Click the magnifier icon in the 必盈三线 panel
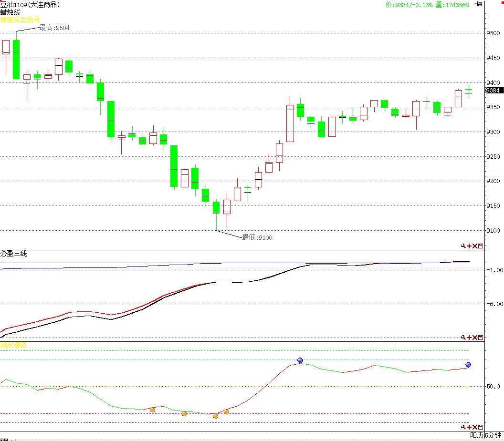Image resolution: width=504 pixels, height=441 pixels. [x=463, y=337]
